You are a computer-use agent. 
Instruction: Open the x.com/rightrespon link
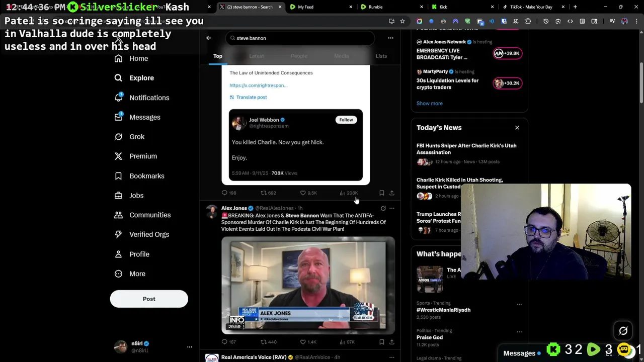tap(259, 85)
